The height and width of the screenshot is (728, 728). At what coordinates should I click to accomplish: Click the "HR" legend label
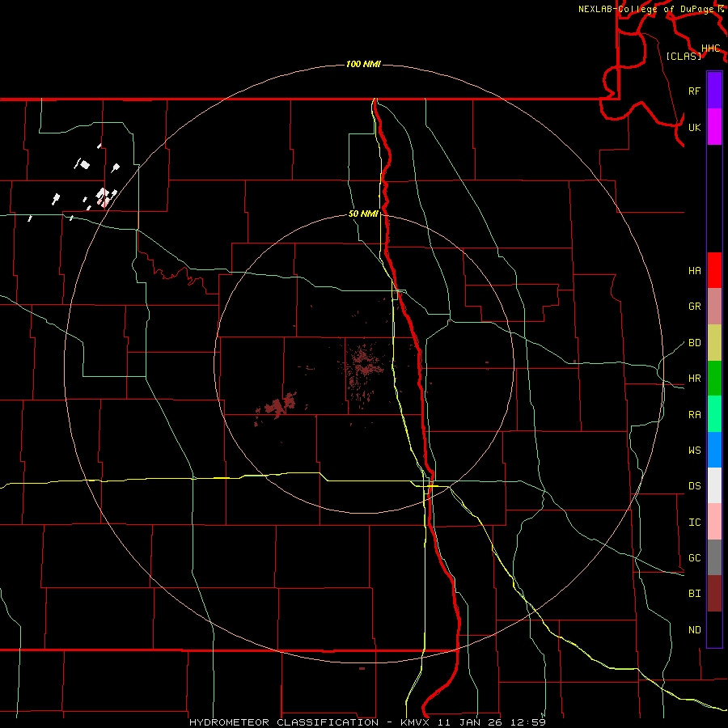tap(695, 379)
